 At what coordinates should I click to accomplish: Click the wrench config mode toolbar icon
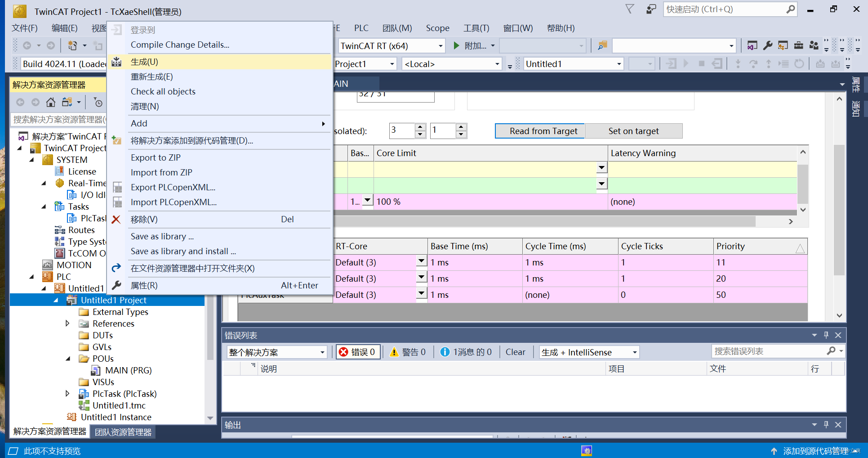click(768, 45)
